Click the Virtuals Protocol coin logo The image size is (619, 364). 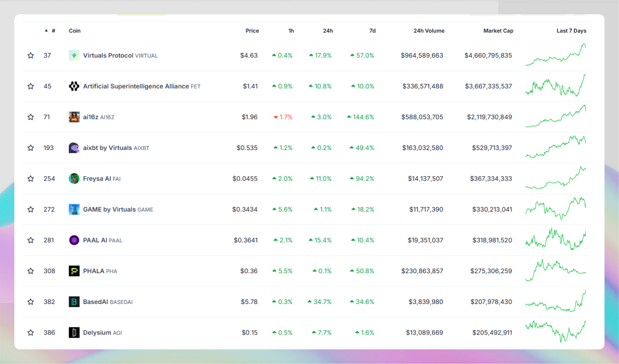(74, 55)
